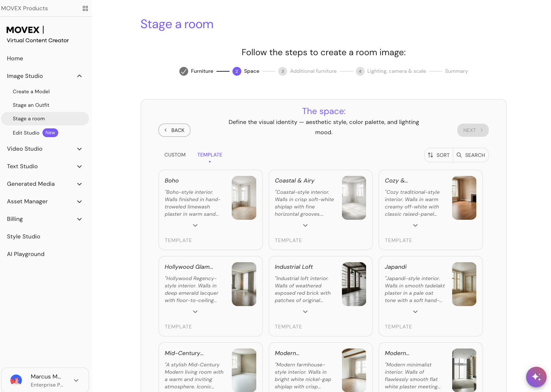Click the Enterprise plan label under Marcus

[x=47, y=385]
